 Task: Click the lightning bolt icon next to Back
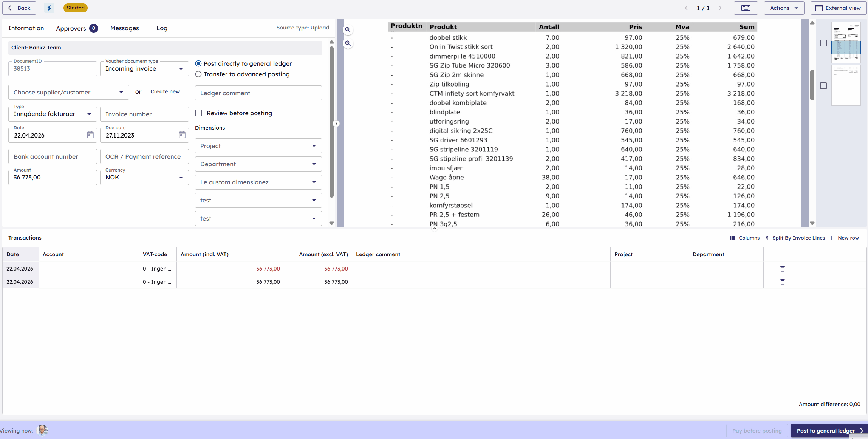click(49, 8)
